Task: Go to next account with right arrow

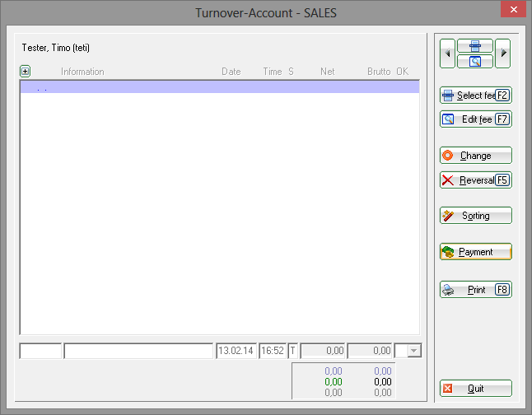Action: 503,54
